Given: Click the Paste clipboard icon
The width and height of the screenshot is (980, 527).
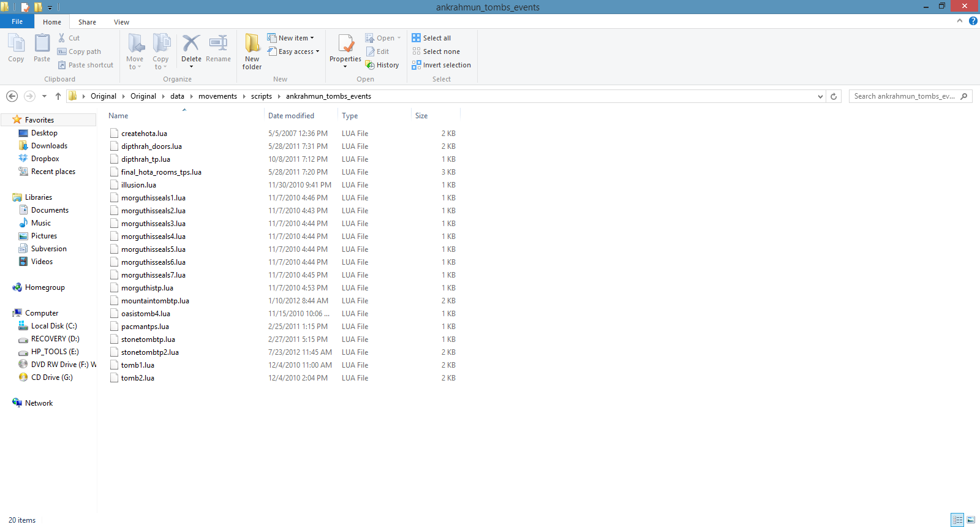Looking at the screenshot, I should pyautogui.click(x=42, y=44).
